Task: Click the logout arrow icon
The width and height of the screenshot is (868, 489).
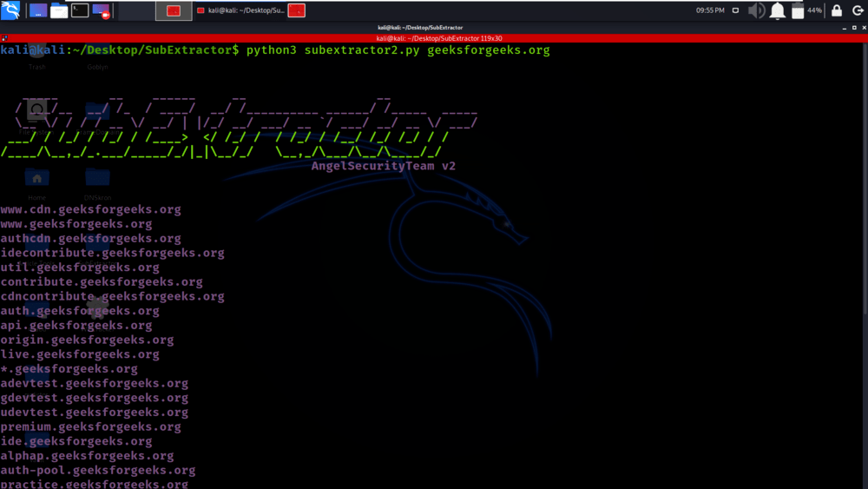Action: click(x=858, y=10)
